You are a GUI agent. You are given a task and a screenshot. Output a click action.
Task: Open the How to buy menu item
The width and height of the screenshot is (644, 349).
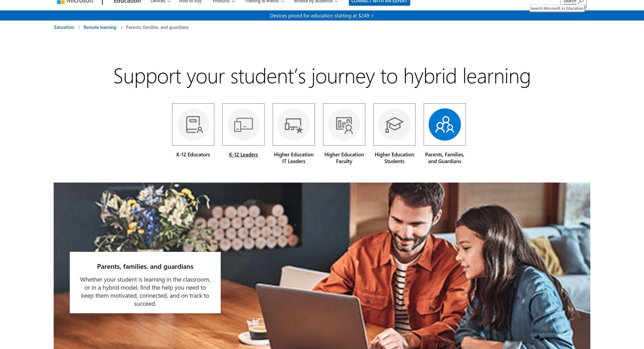point(190,2)
